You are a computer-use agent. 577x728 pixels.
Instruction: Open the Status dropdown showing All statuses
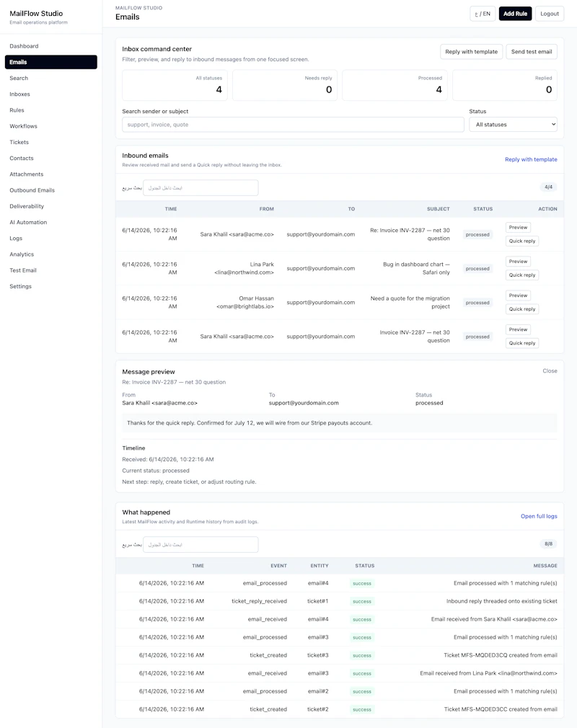click(x=513, y=125)
